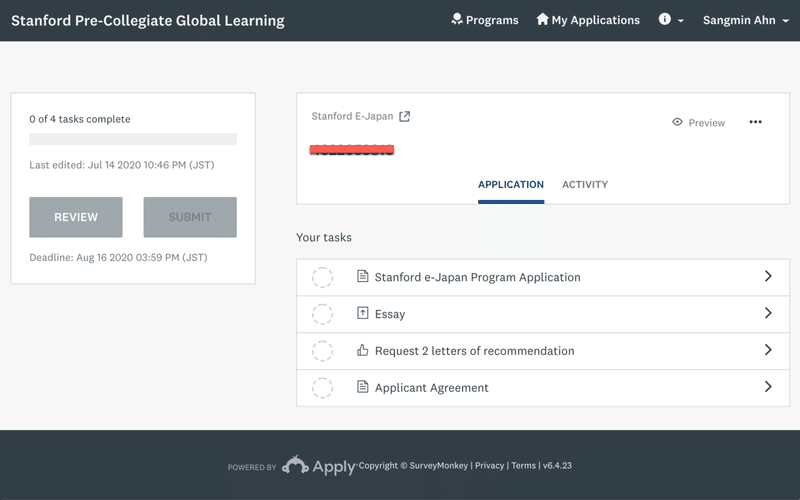Screen dimensions: 800x500
Task: Switch to the APPLICATION tab
Action: point(511,185)
